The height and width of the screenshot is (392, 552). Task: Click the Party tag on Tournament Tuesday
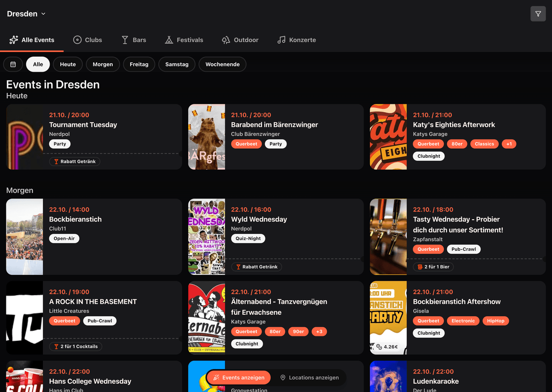(60, 144)
